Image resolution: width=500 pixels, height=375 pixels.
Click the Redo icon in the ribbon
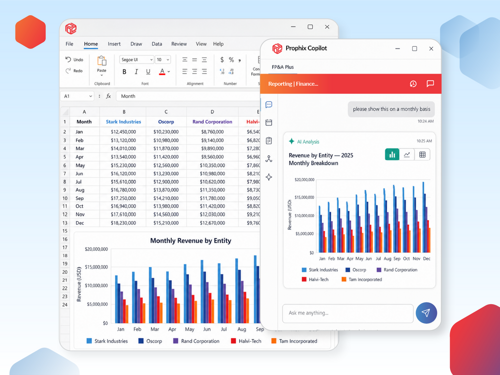pyautogui.click(x=68, y=71)
